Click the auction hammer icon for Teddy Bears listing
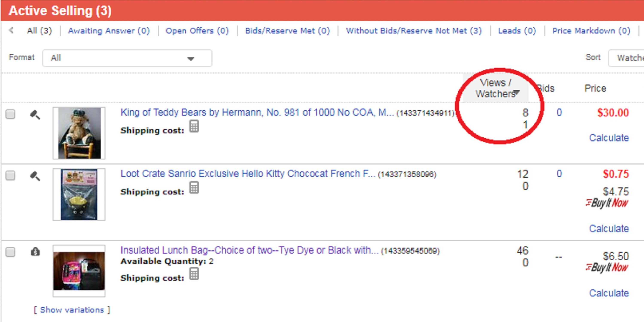644x322 pixels. tap(35, 115)
